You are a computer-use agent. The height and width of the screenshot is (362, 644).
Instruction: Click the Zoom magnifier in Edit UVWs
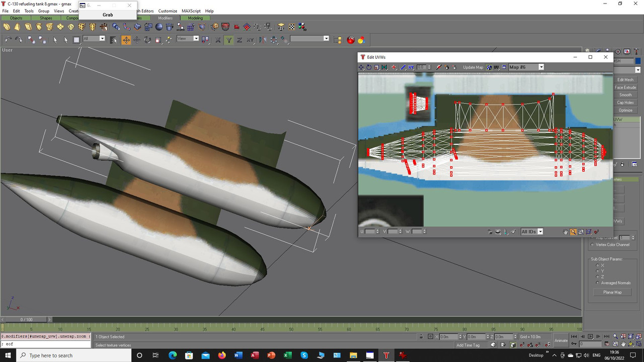click(573, 232)
